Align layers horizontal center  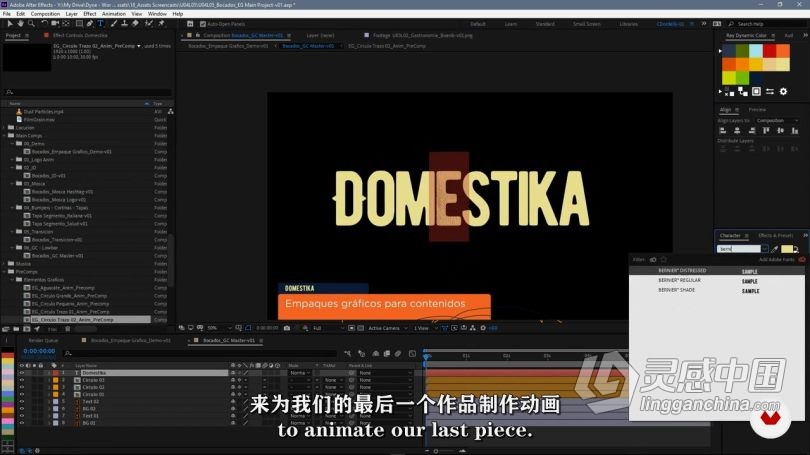[737, 131]
